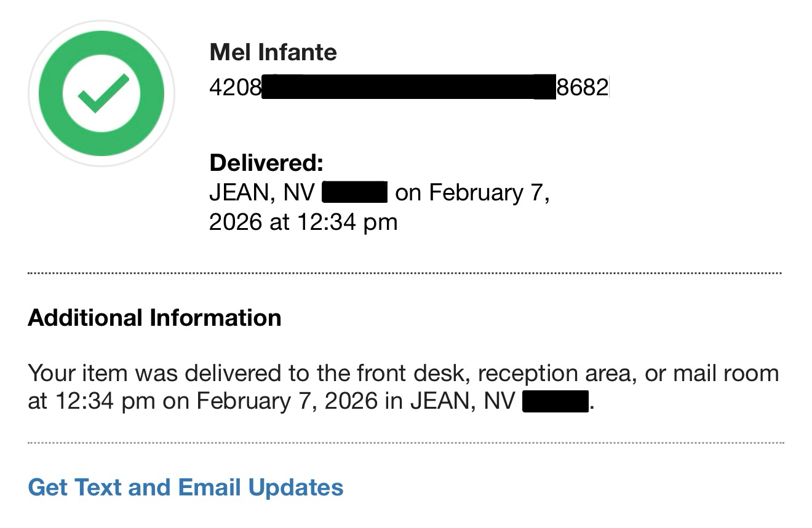Click the green delivered checkmark icon
Screen dimensions: 812x528
tap(102, 93)
